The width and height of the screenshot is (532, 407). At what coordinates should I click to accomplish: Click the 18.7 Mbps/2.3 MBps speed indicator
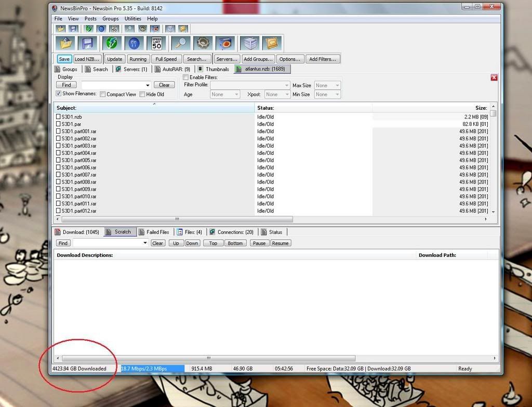pos(153,369)
